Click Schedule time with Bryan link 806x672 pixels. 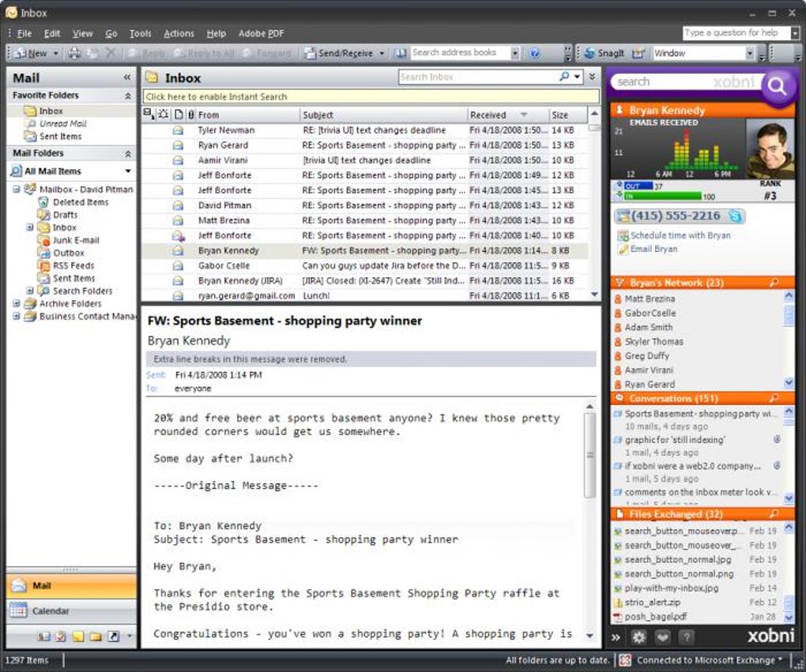pyautogui.click(x=680, y=235)
